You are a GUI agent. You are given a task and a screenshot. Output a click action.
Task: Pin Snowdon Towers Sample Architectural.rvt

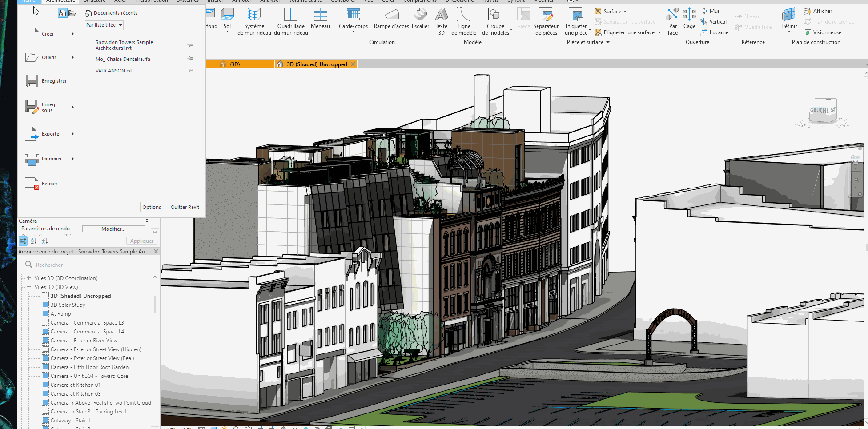pos(191,45)
